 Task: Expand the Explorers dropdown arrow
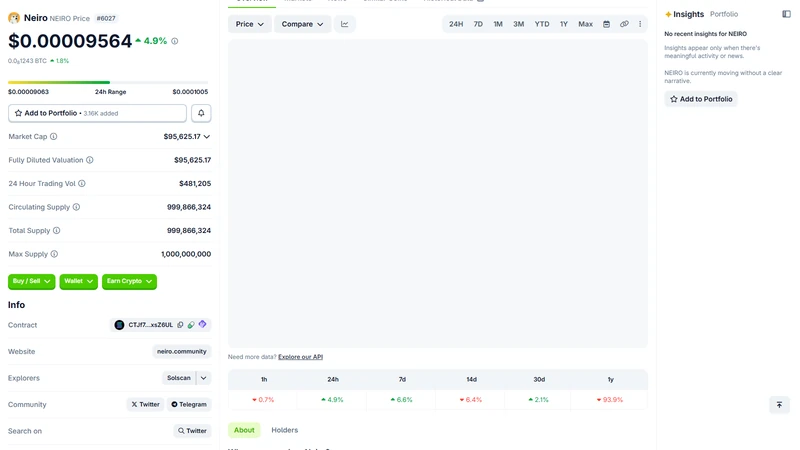(x=204, y=378)
